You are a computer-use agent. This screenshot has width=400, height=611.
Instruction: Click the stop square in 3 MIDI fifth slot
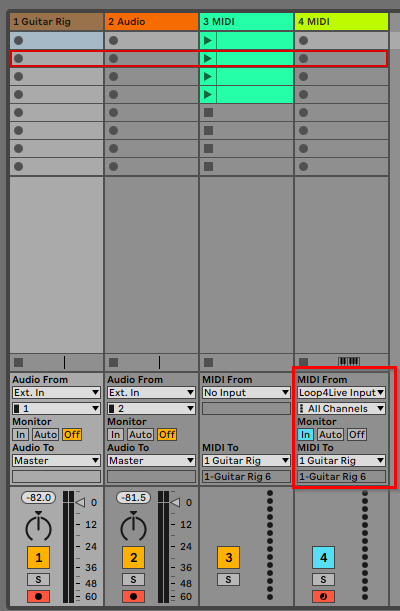(208, 113)
